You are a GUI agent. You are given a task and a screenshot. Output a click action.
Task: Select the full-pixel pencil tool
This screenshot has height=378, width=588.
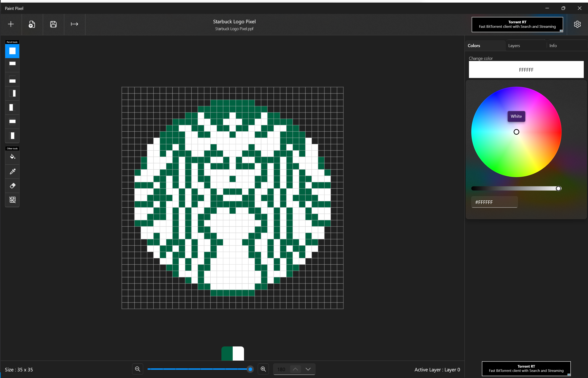[x=12, y=51]
